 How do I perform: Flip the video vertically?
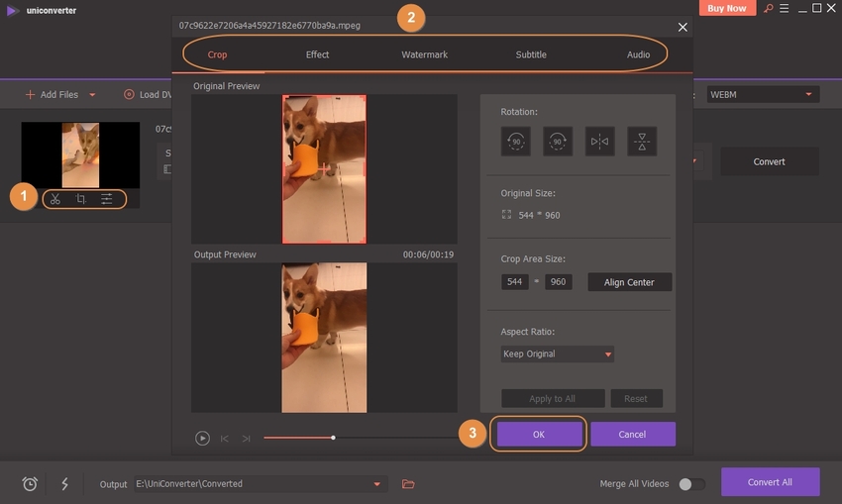tap(641, 142)
